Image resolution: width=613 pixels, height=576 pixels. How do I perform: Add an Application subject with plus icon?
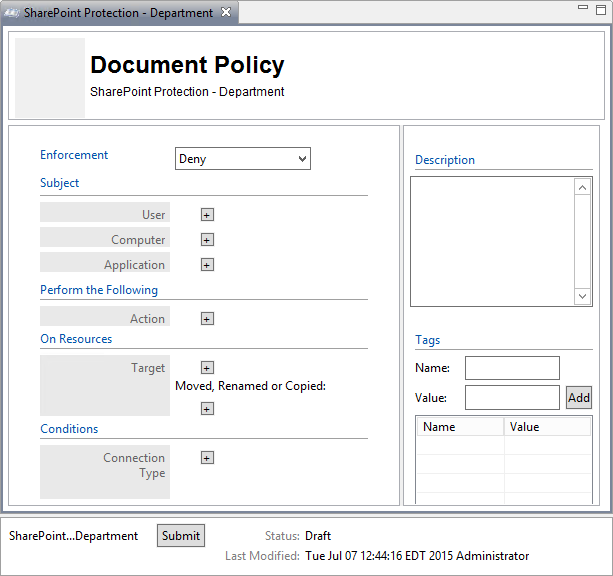tap(207, 265)
